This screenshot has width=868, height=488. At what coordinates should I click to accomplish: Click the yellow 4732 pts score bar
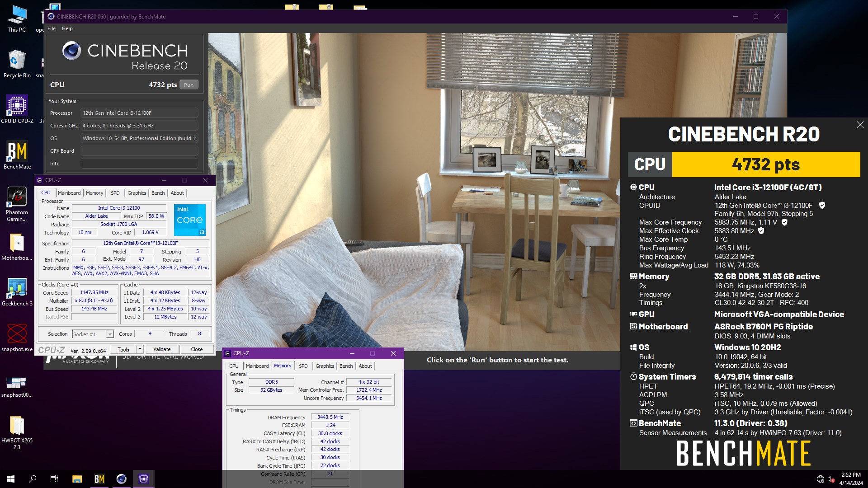pos(766,164)
